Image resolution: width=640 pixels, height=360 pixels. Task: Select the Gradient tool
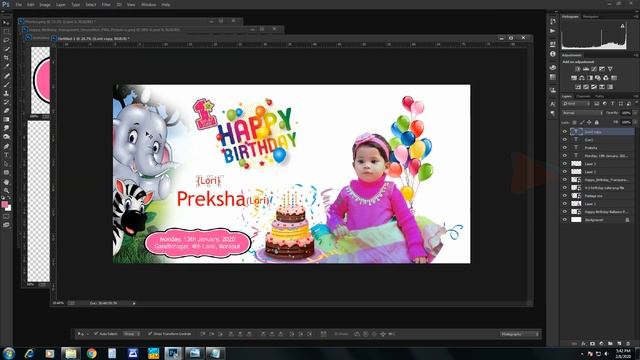(x=6, y=119)
